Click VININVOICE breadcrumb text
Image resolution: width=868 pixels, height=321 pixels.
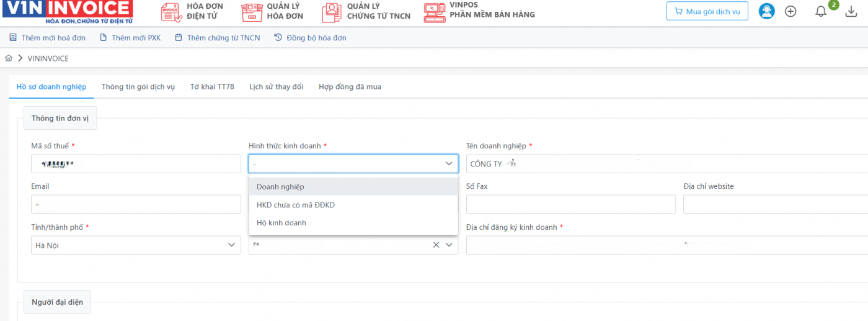click(x=48, y=58)
